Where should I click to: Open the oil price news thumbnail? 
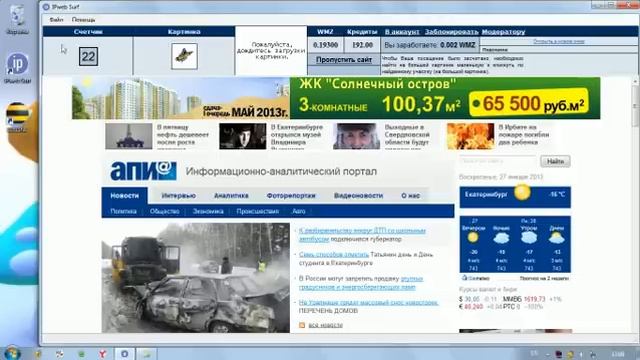[x=129, y=136]
